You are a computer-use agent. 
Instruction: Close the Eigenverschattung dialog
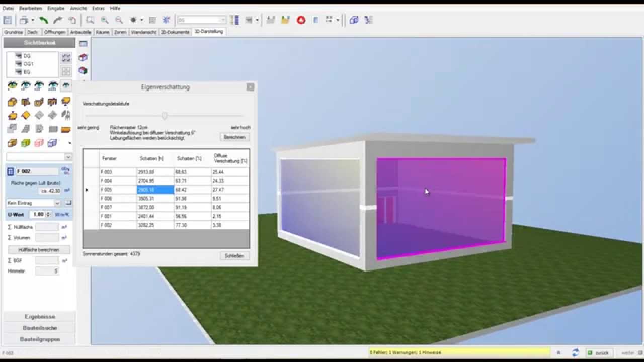[250, 87]
